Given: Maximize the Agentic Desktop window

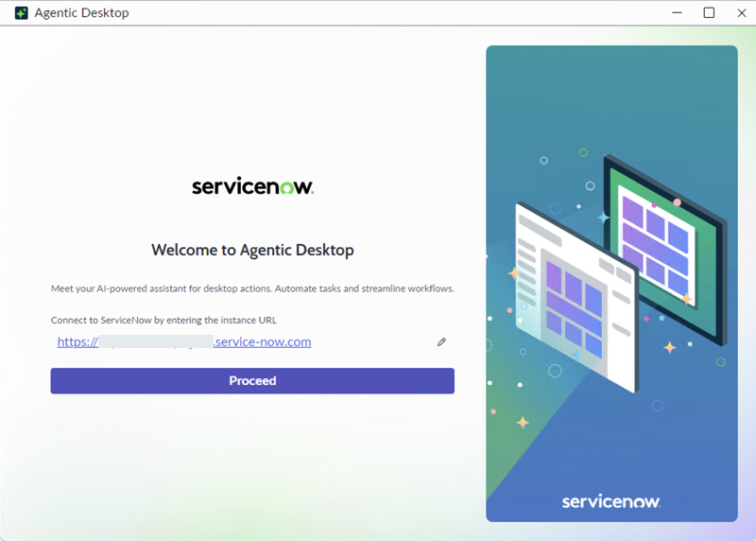Looking at the screenshot, I should pyautogui.click(x=709, y=12).
